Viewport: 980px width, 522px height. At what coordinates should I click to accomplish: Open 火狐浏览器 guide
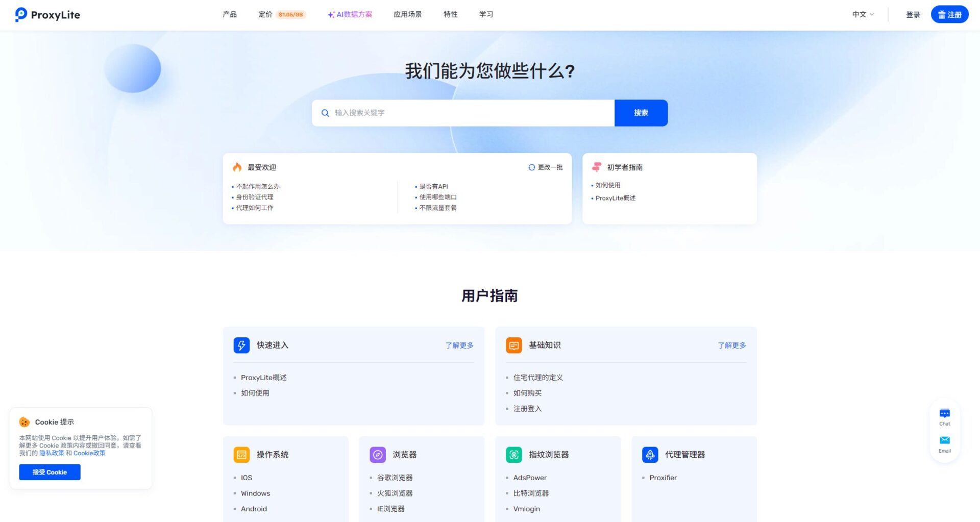pos(395,493)
